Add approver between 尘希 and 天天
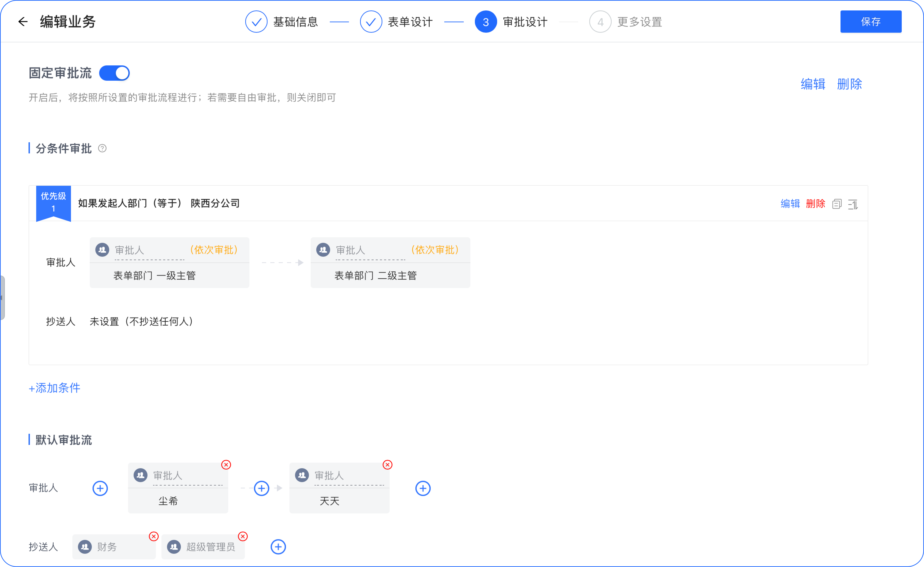The height and width of the screenshot is (567, 924). [x=261, y=488]
